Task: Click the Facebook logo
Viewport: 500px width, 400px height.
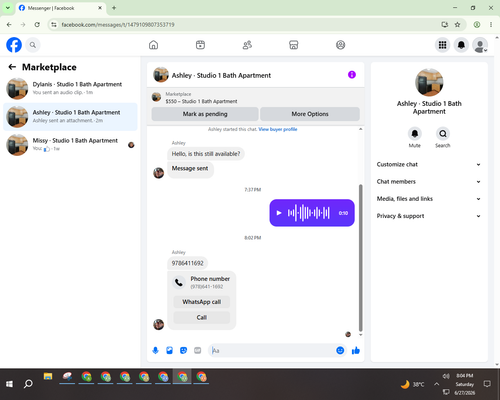Action: [14, 45]
